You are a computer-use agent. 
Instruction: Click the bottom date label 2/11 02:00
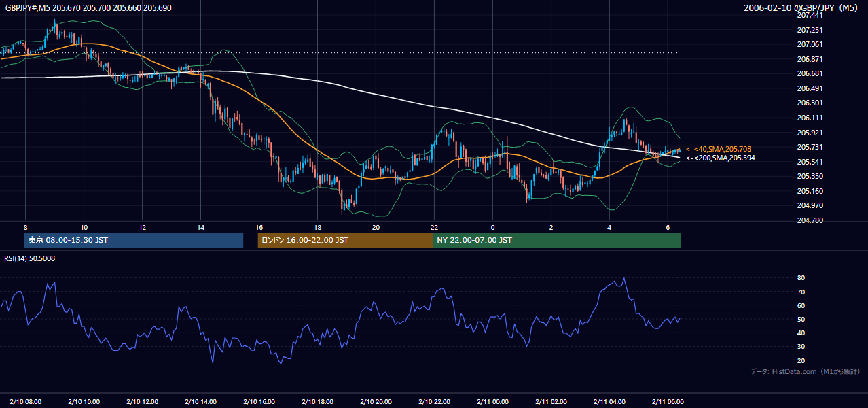(551, 402)
